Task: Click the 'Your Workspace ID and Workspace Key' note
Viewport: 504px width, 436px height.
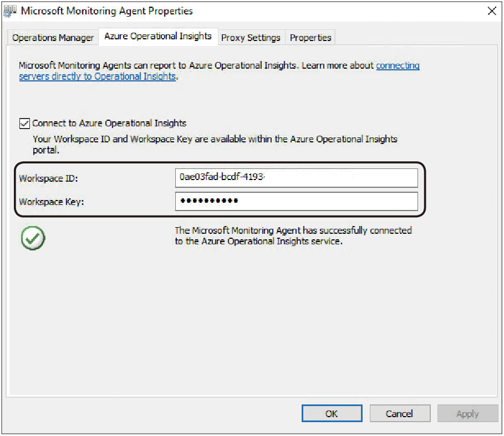Action: click(215, 145)
